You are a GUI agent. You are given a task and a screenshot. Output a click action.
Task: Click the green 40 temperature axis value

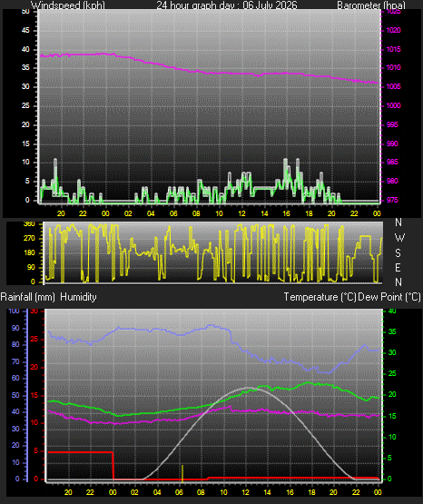click(392, 311)
